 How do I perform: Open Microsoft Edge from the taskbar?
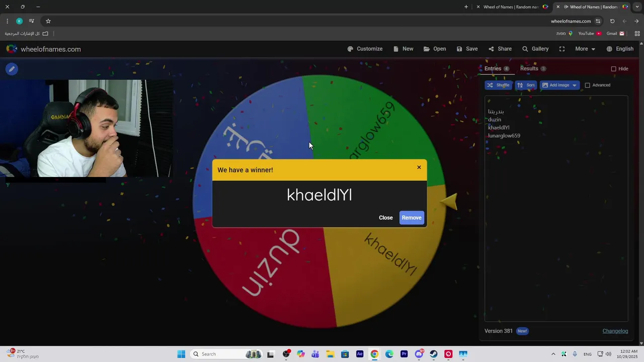(x=389, y=354)
